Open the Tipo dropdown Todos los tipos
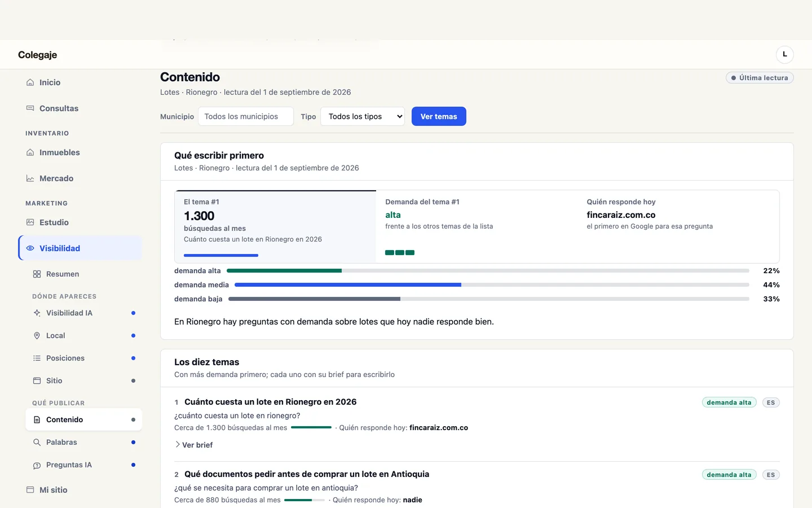 pos(363,116)
